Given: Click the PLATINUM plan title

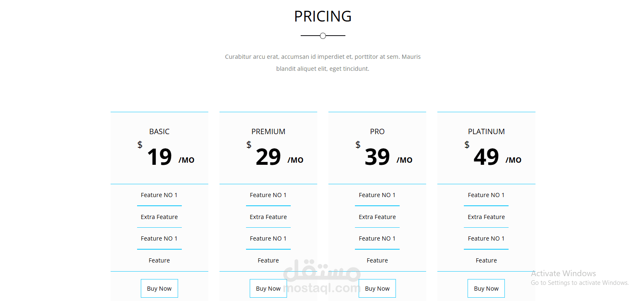Looking at the screenshot, I should click(486, 132).
